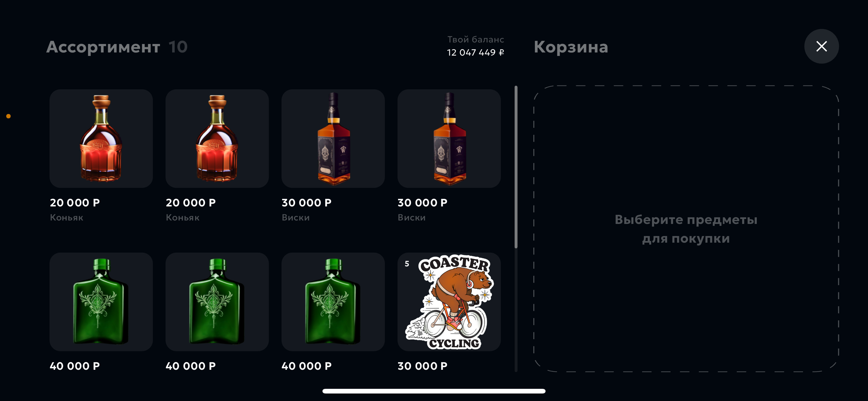Viewport: 868px width, 401px height.
Task: Close the shop with X button
Action: click(821, 46)
